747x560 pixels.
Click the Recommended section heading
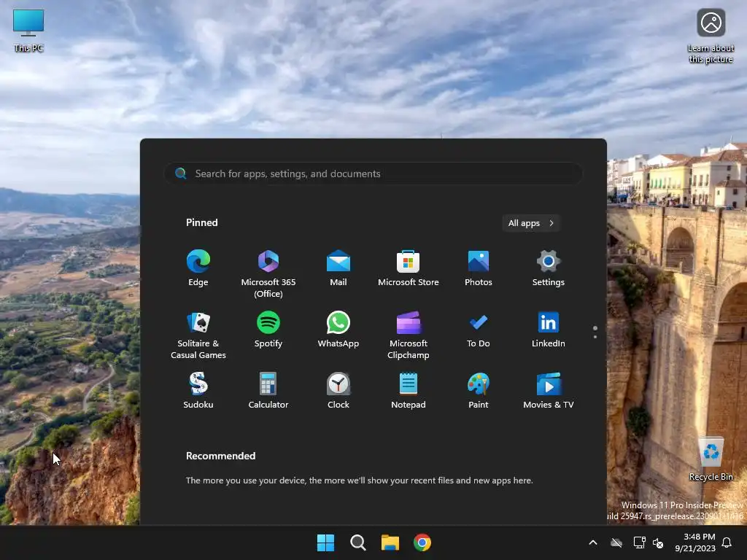(x=220, y=456)
